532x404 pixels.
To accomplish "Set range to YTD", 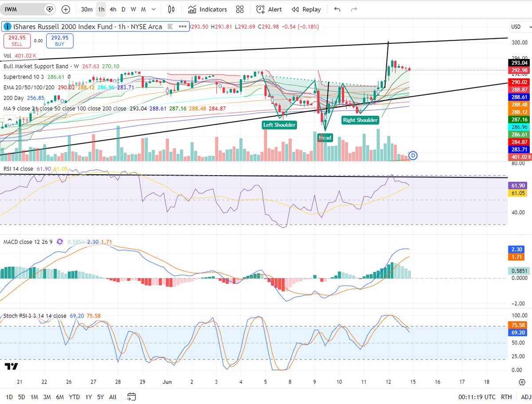I will click(x=74, y=396).
